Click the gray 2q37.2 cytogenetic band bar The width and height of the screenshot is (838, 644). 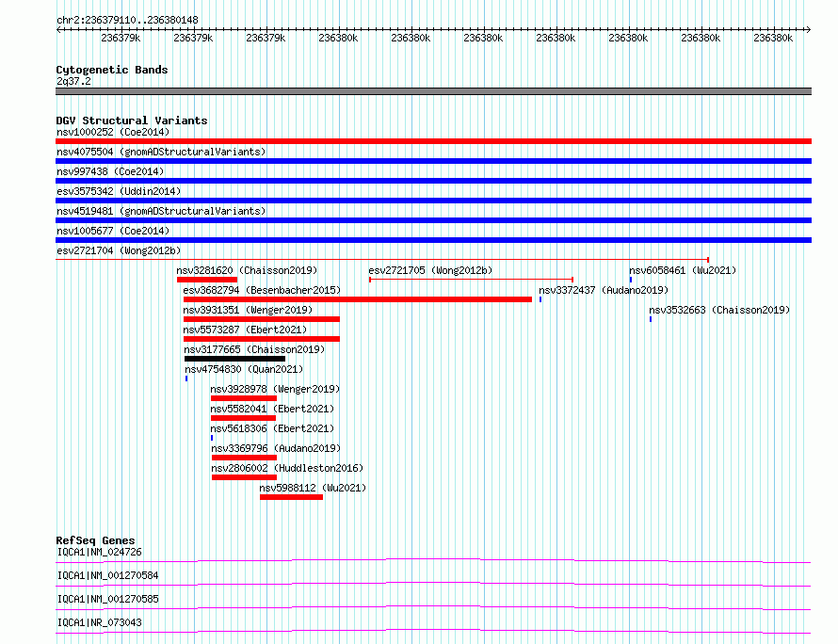click(433, 91)
